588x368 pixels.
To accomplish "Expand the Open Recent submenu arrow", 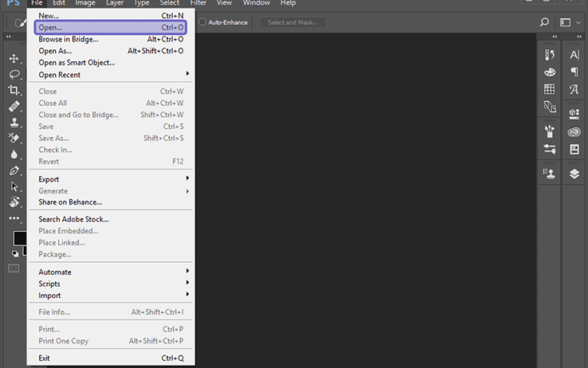I will (187, 74).
